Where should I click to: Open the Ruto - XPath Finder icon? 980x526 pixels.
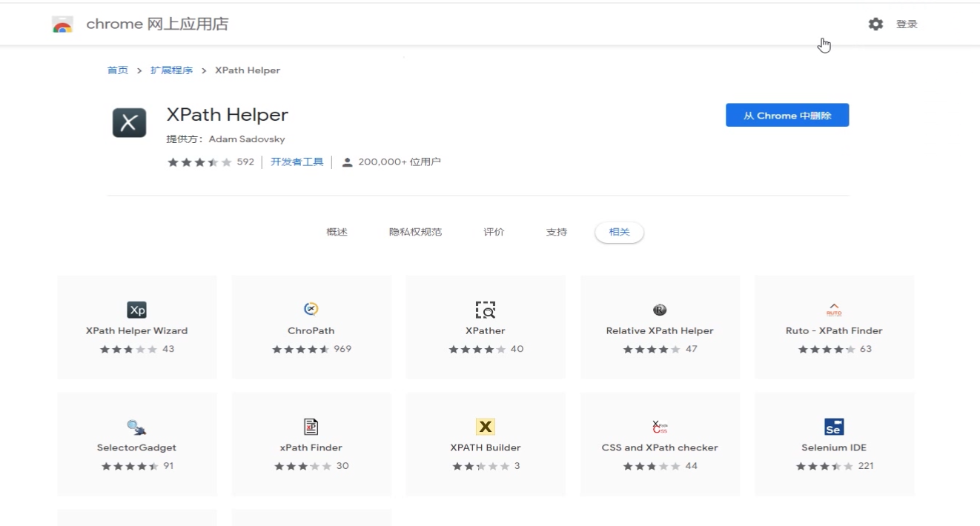click(833, 310)
